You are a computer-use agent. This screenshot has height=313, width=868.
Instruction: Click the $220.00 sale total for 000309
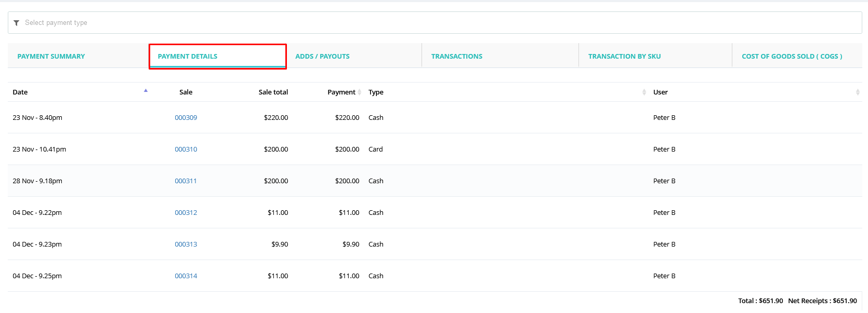click(x=276, y=117)
